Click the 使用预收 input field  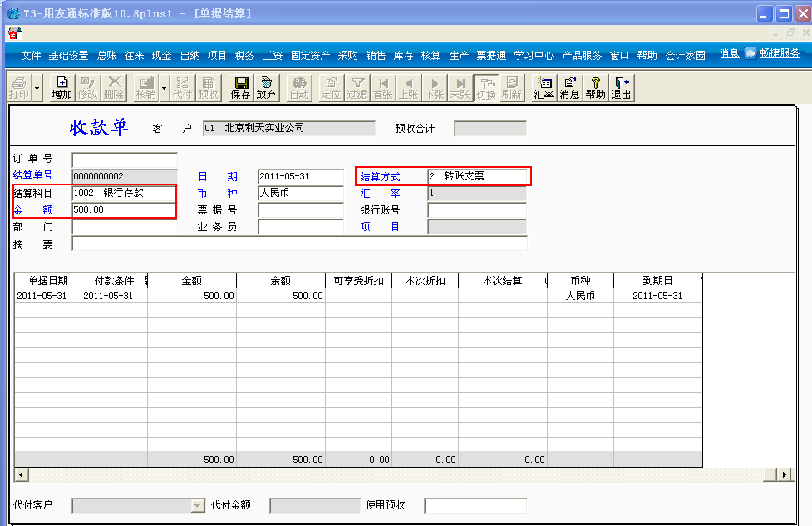(475, 506)
